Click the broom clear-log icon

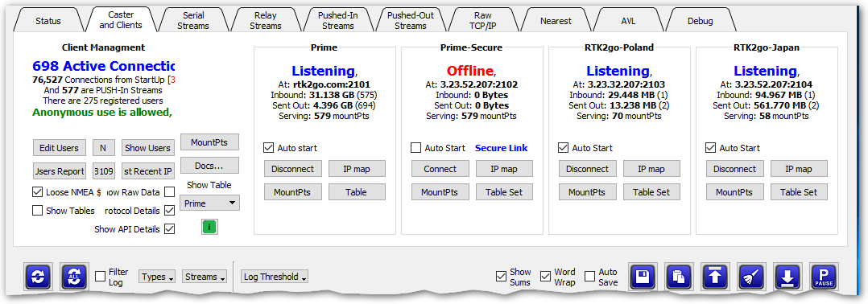752,277
